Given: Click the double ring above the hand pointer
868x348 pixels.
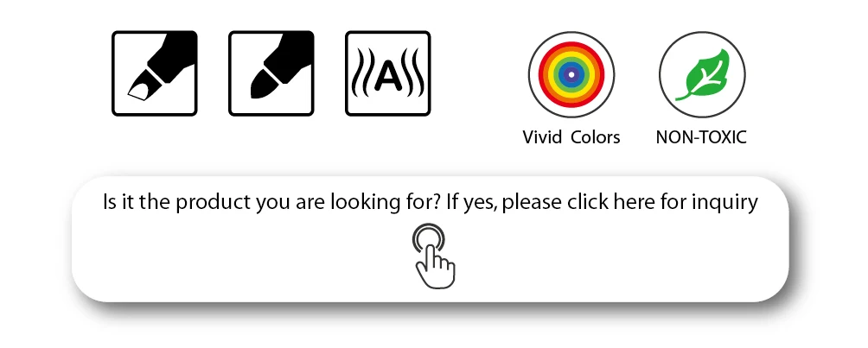Looking at the screenshot, I should point(429,239).
